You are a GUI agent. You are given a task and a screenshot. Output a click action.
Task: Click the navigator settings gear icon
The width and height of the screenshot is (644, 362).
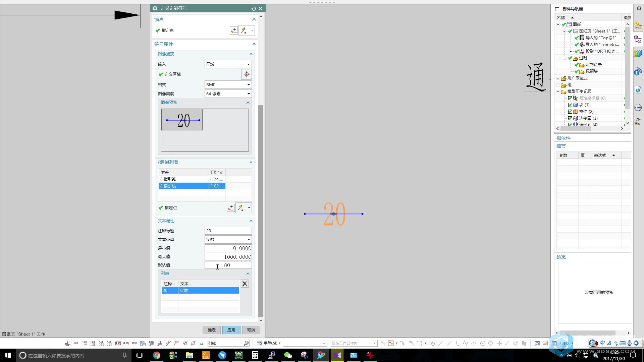point(639,9)
